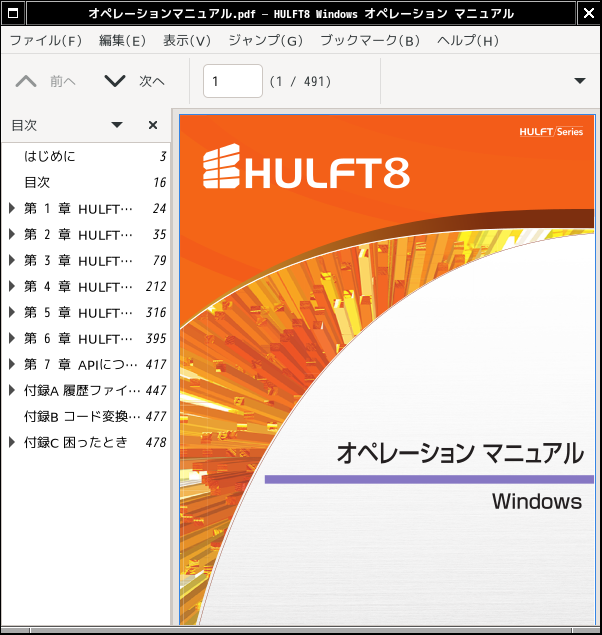The width and height of the screenshot is (602, 635).
Task: Close the 目次 sidebar panel
Action: (153, 125)
